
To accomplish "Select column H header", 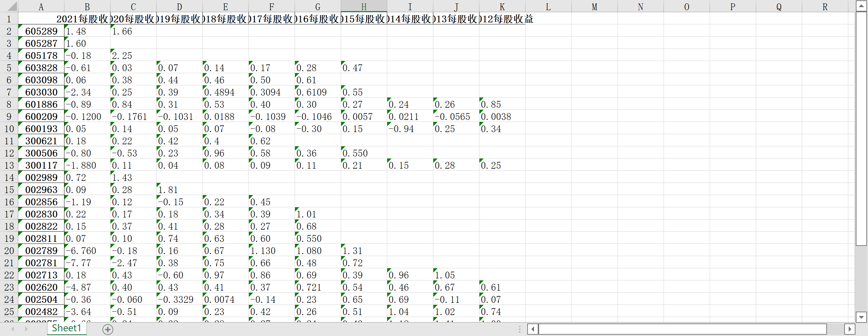I will (x=364, y=7).
